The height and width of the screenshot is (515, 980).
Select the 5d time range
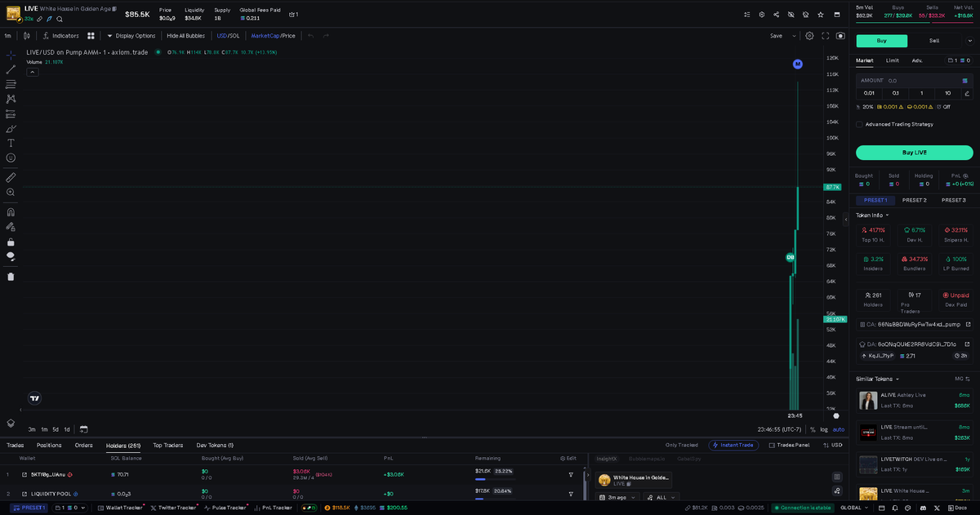coord(56,428)
